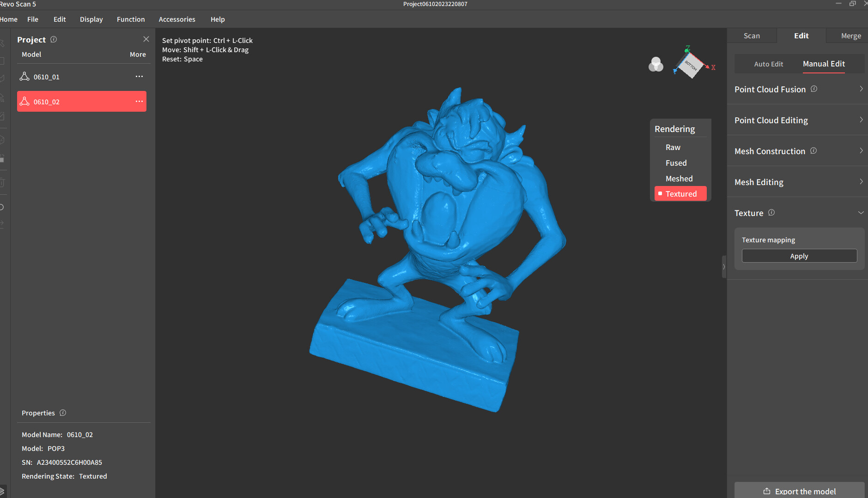Viewport: 868px width, 498px height.
Task: Click Rendering State: Textured property
Action: 64,476
